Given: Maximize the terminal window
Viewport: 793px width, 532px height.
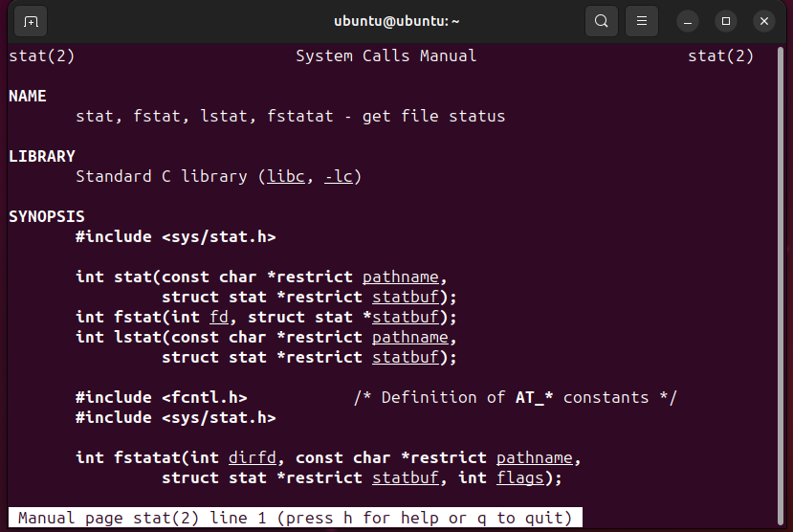Looking at the screenshot, I should [x=726, y=21].
